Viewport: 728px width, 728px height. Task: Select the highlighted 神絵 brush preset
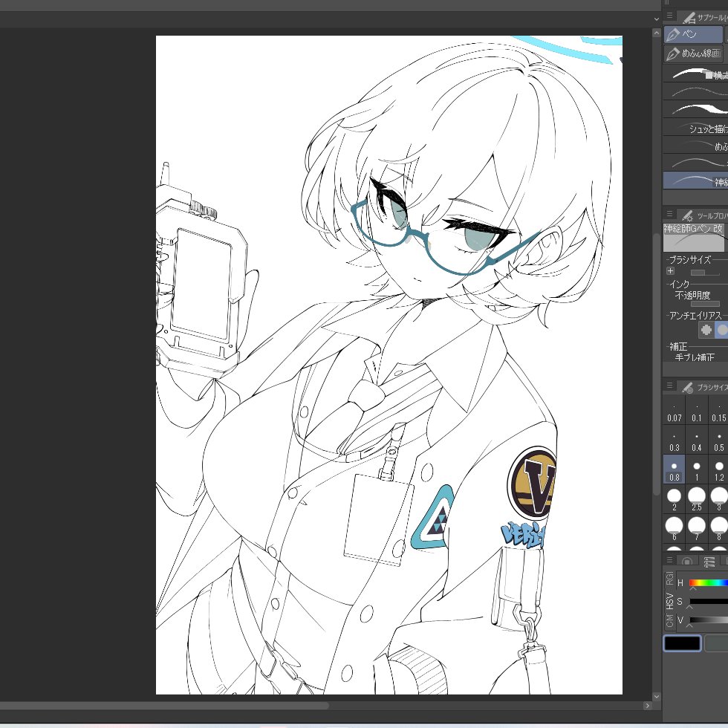click(695, 181)
